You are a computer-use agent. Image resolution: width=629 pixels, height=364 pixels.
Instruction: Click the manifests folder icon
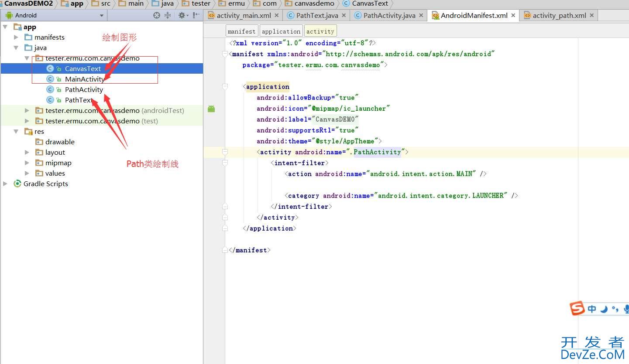click(x=28, y=37)
